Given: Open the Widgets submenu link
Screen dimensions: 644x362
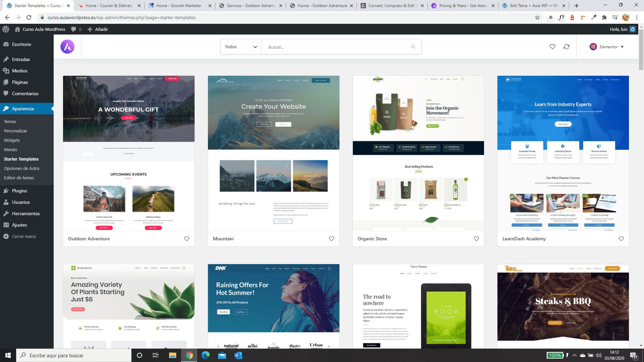Looking at the screenshot, I should [x=12, y=140].
